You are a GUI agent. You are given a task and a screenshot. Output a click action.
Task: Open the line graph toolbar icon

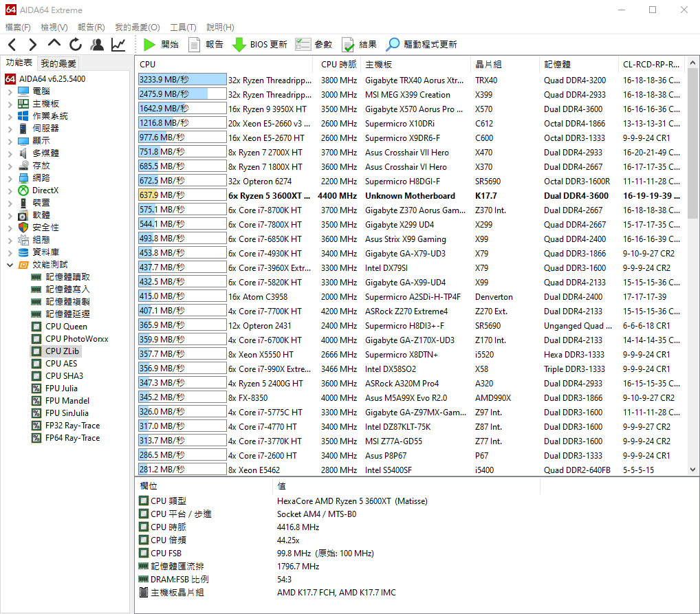[x=118, y=44]
